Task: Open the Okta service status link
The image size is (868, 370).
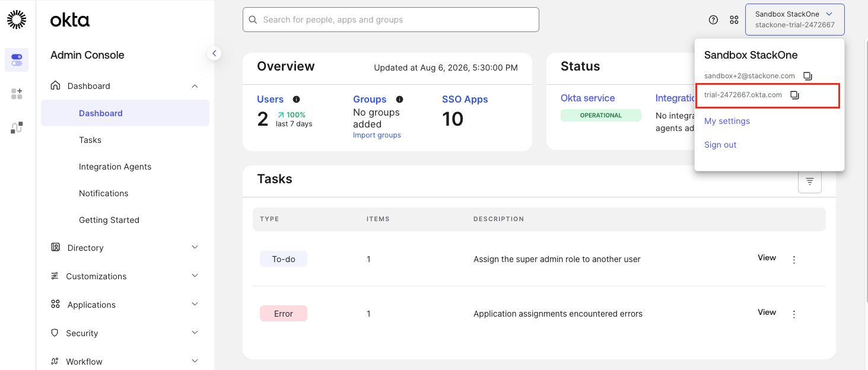Action: click(x=587, y=98)
